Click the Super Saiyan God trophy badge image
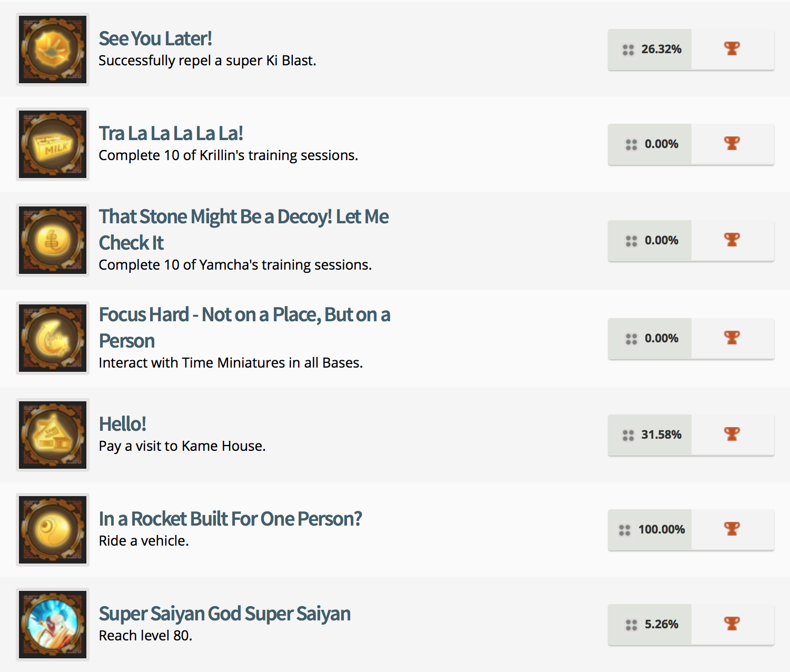 53,625
